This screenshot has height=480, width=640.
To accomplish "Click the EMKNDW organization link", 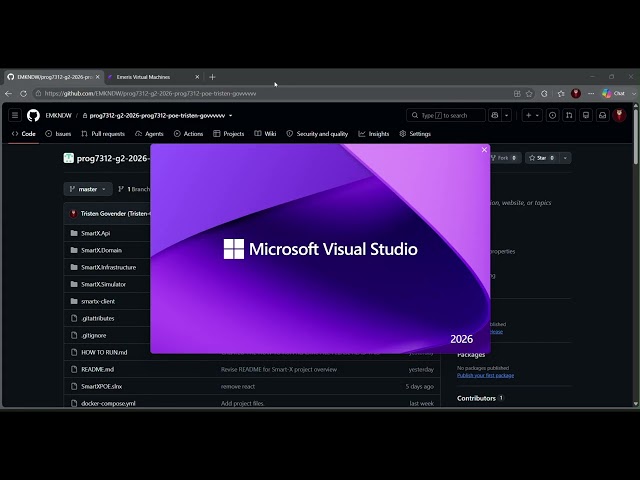I will 58,116.
